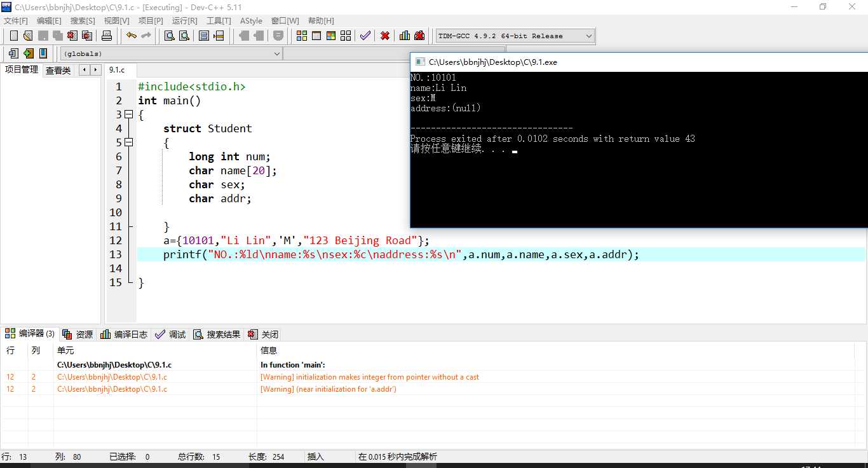
Task: Switch to the 查看类 sidebar tab
Action: [x=58, y=71]
